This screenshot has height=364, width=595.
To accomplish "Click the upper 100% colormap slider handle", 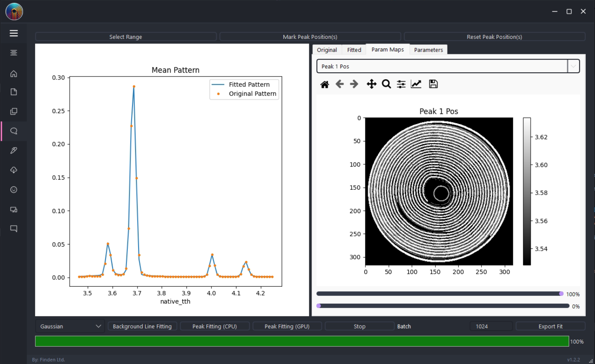I will coord(561,294).
